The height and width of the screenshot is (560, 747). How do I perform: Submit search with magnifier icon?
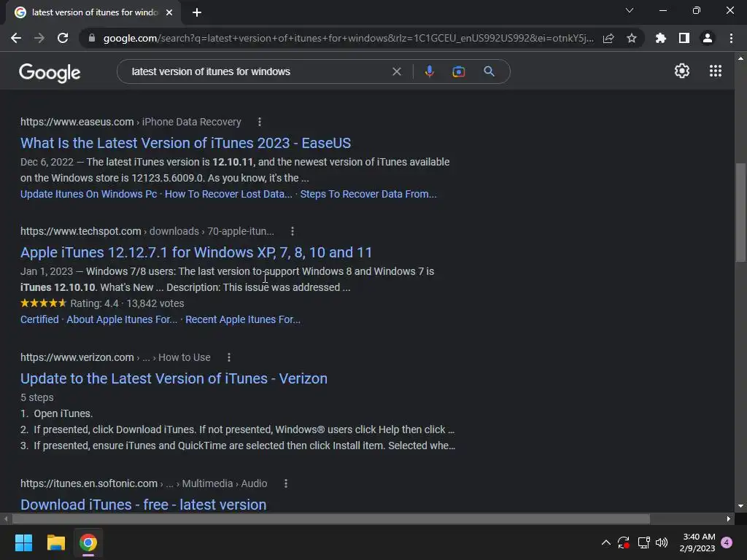tap(489, 71)
